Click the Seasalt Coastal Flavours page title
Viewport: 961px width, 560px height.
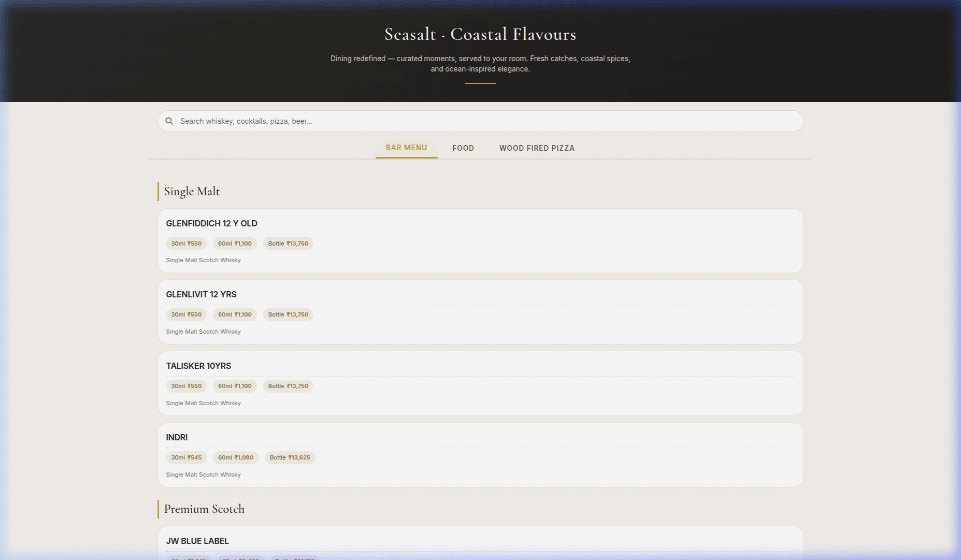tap(480, 34)
